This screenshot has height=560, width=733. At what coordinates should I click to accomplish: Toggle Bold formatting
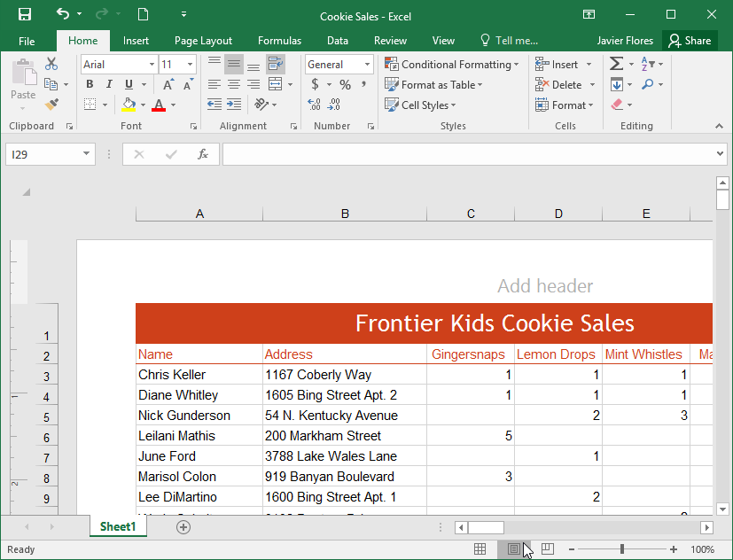click(90, 85)
